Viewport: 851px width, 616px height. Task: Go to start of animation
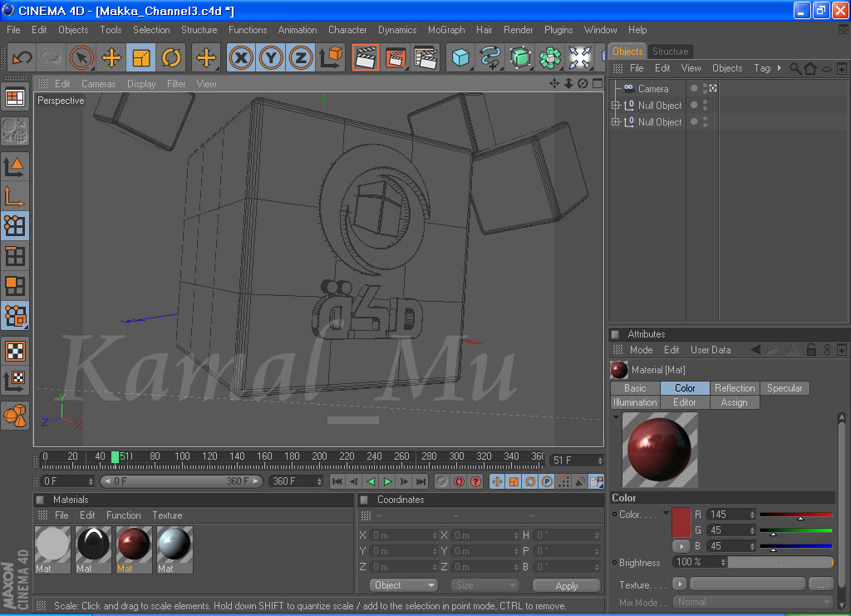click(337, 481)
